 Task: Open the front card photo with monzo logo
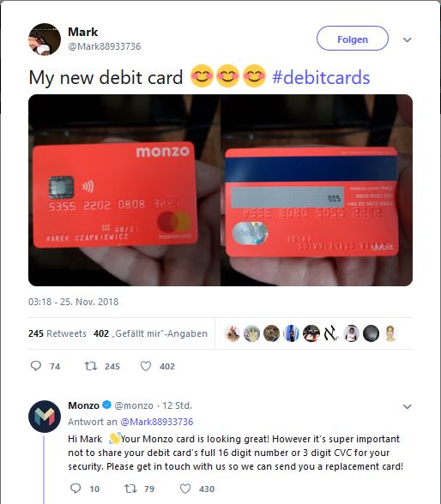point(124,190)
